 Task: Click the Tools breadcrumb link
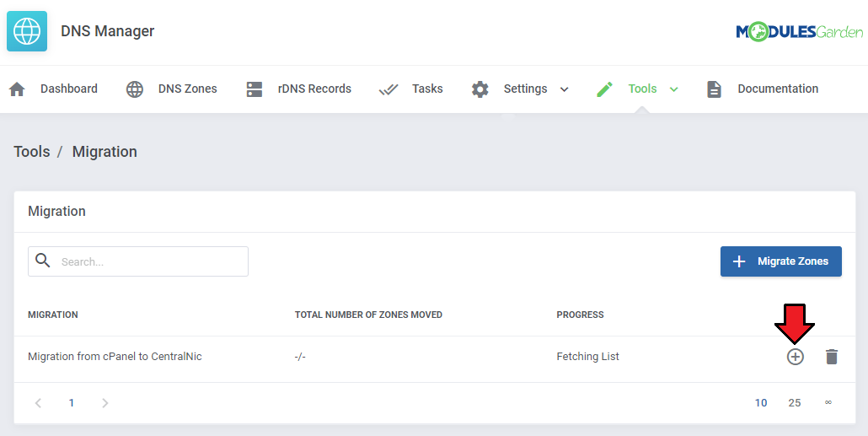(x=31, y=152)
